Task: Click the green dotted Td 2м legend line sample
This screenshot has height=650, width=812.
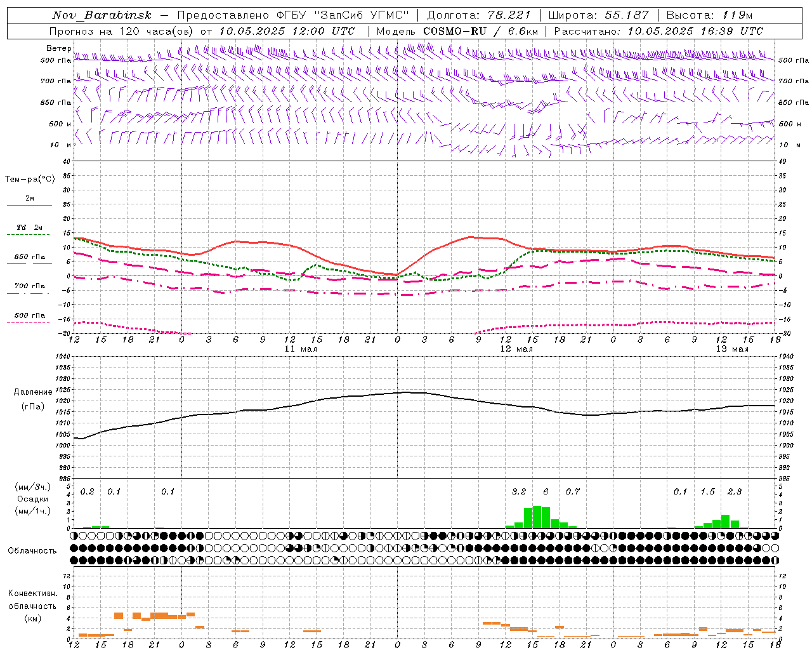Action: (28, 235)
